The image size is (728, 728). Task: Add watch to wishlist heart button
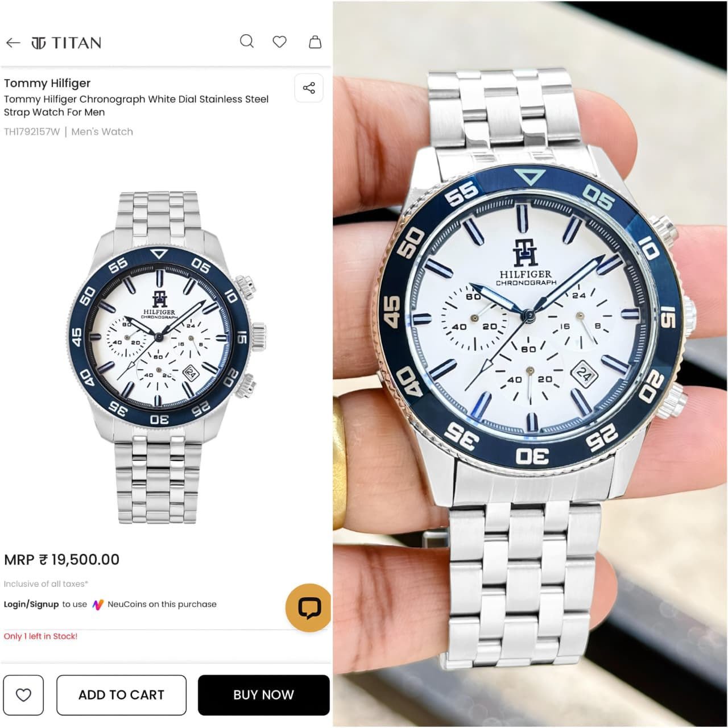(23, 695)
